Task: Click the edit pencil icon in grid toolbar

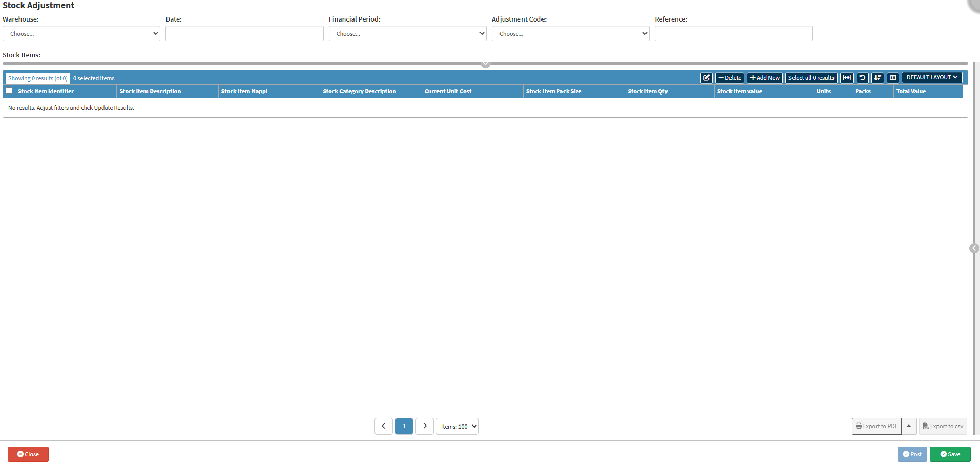Action: tap(706, 78)
